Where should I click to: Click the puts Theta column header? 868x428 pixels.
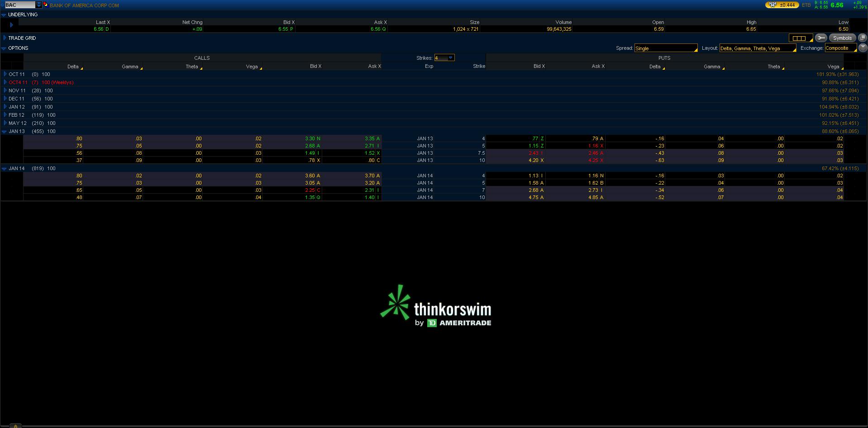(x=774, y=67)
